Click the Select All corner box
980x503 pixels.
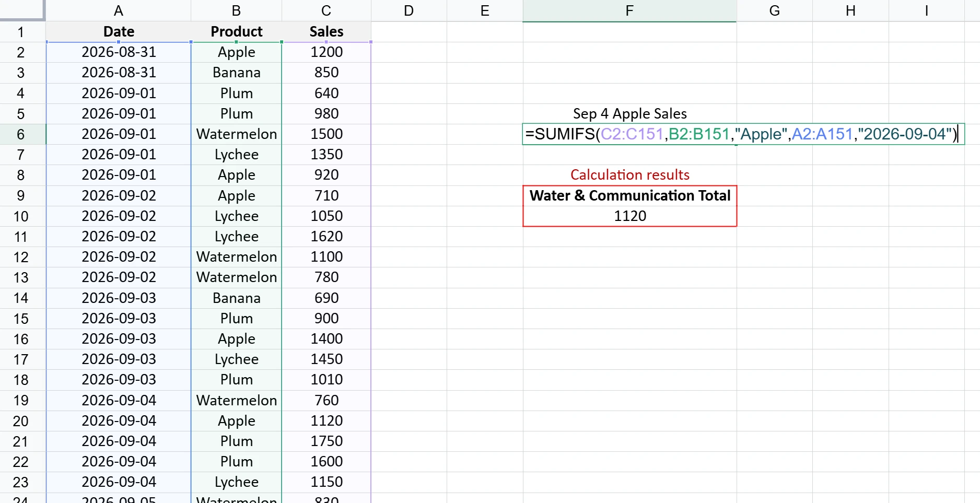click(x=22, y=10)
